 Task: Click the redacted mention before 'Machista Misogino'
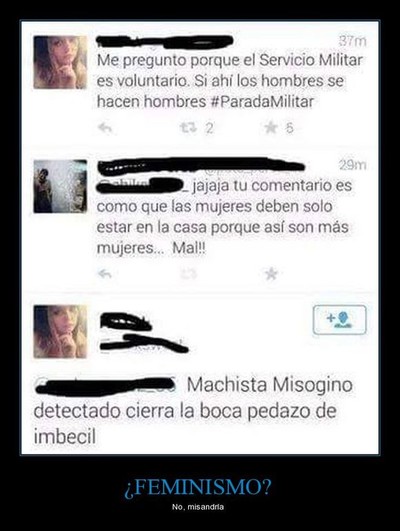[106, 385]
